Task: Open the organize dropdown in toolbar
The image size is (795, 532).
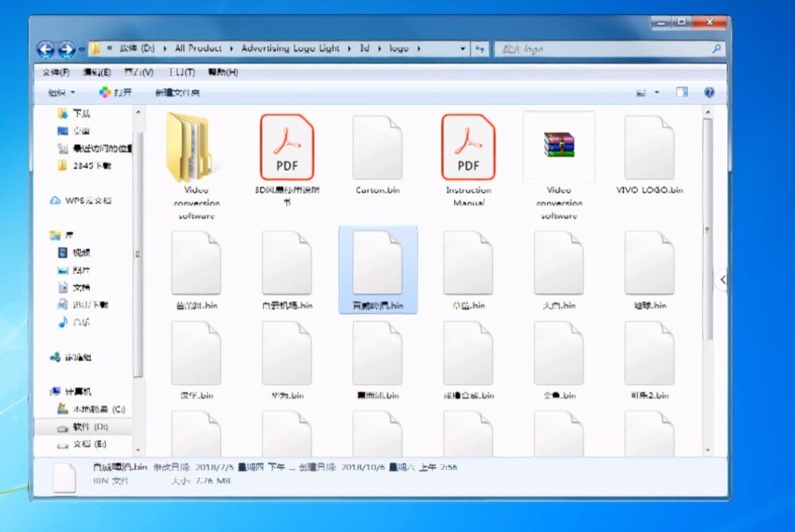Action: [61, 92]
